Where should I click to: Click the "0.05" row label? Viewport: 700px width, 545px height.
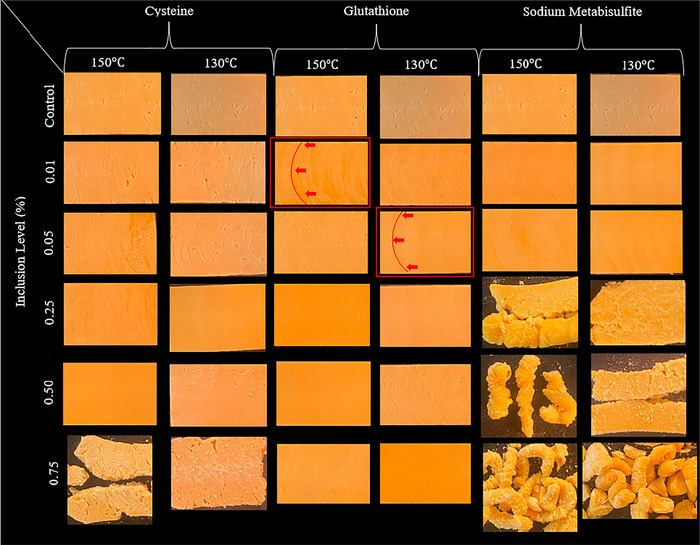[x=50, y=243]
